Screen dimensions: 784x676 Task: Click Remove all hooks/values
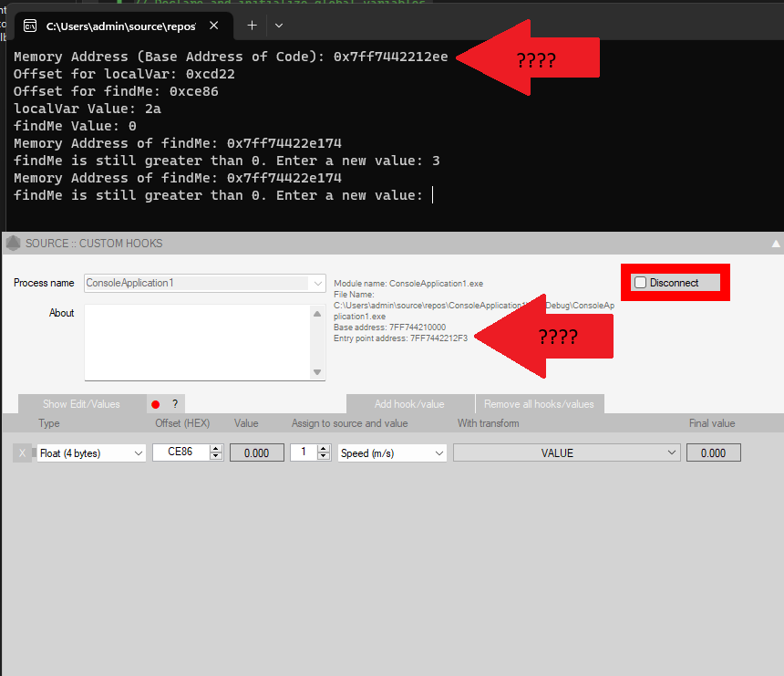[539, 403]
